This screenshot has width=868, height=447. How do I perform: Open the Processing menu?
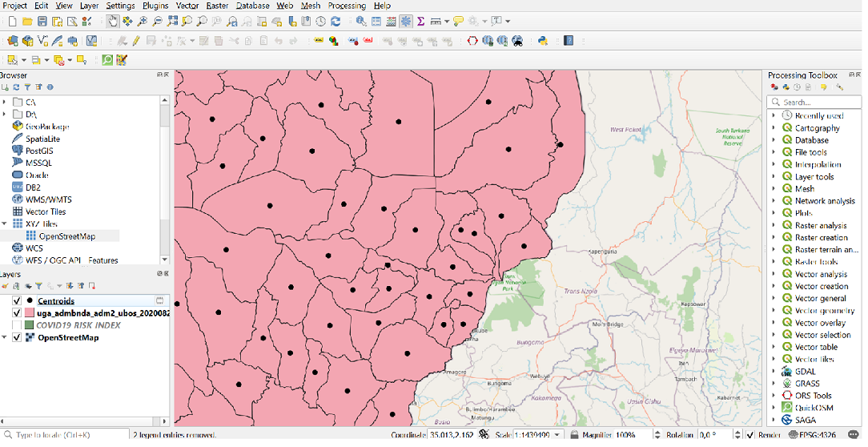347,6
